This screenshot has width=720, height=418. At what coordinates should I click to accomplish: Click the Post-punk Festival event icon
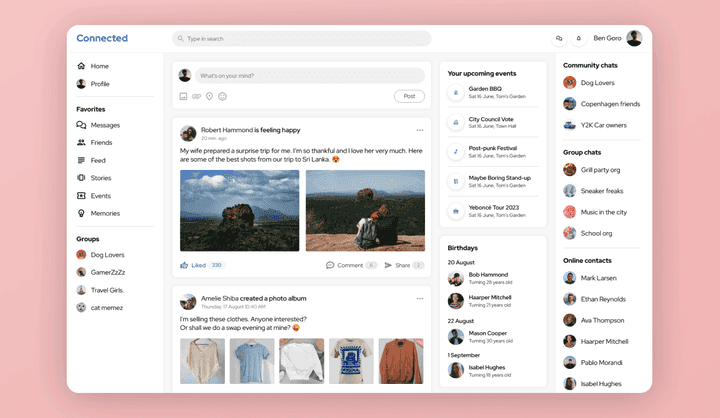point(455,152)
